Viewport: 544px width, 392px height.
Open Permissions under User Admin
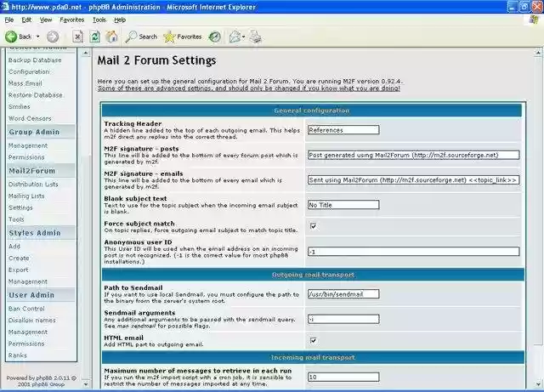point(26,344)
